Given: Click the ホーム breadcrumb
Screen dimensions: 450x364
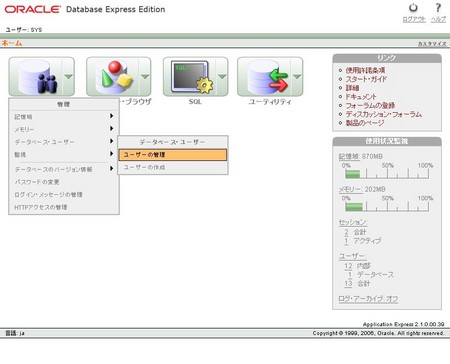Looking at the screenshot, I should [12, 43].
